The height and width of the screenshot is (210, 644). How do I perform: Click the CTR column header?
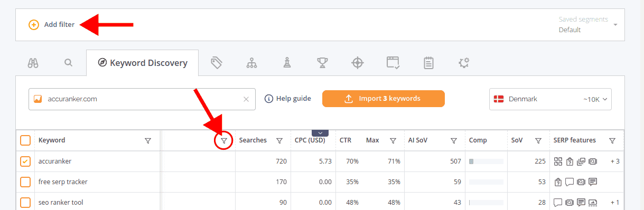pos(346,140)
